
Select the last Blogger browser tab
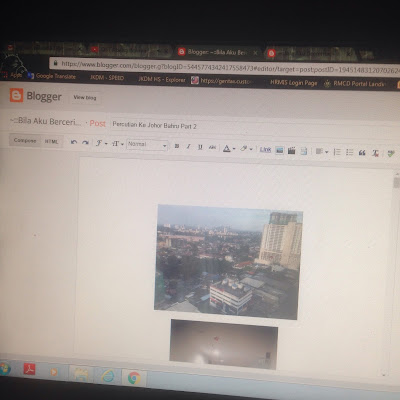[x=310, y=53]
